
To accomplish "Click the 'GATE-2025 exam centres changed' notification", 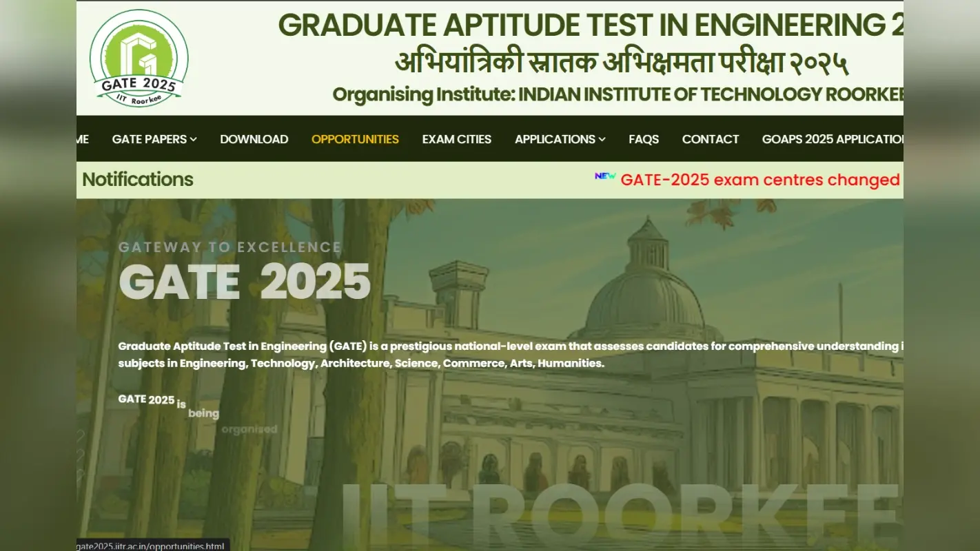I will pyautogui.click(x=760, y=180).
